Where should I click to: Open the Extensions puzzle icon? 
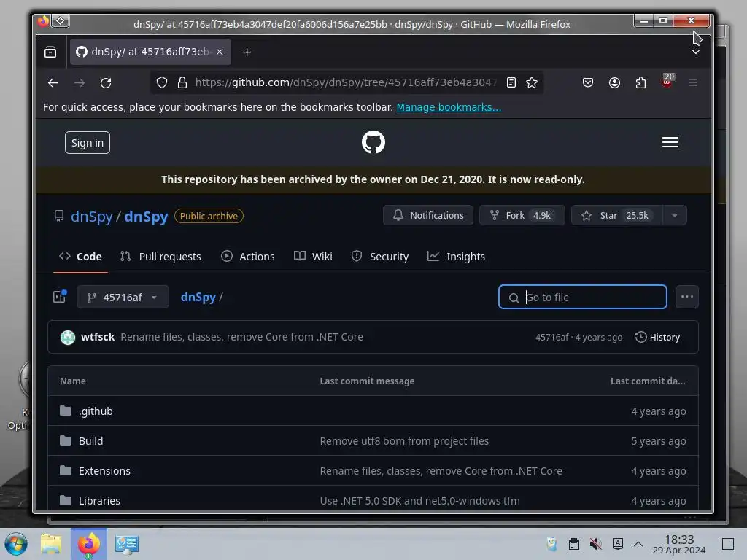coord(640,83)
